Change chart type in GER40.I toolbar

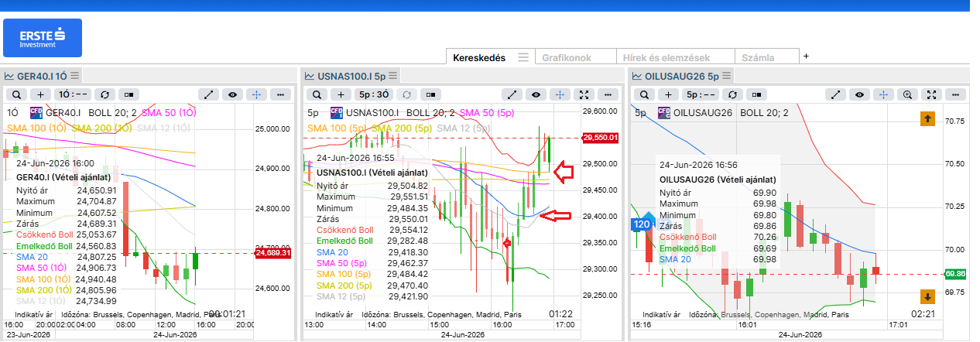tap(129, 94)
